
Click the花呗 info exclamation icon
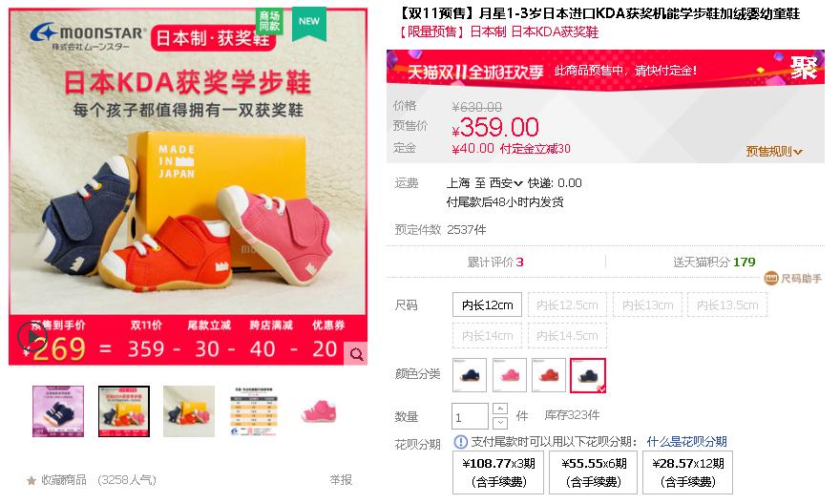[x=461, y=442]
